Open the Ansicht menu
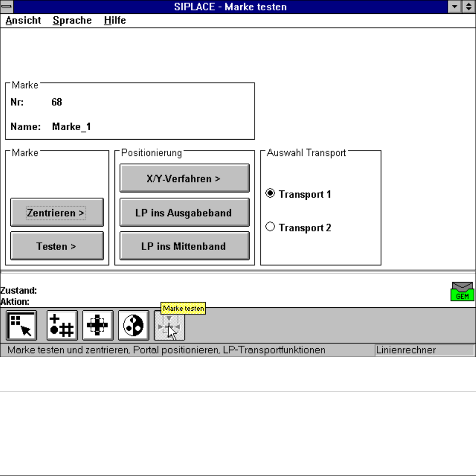The height and width of the screenshot is (476, 476). 23,20
